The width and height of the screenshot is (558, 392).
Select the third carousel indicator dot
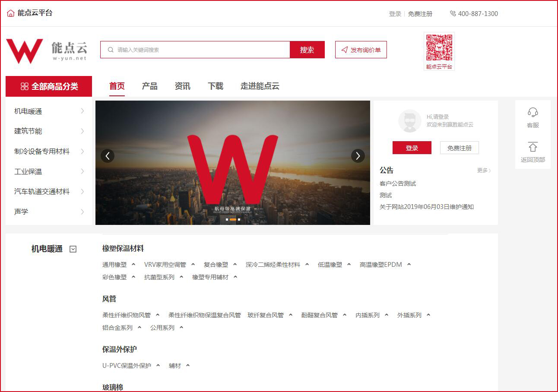tap(239, 219)
